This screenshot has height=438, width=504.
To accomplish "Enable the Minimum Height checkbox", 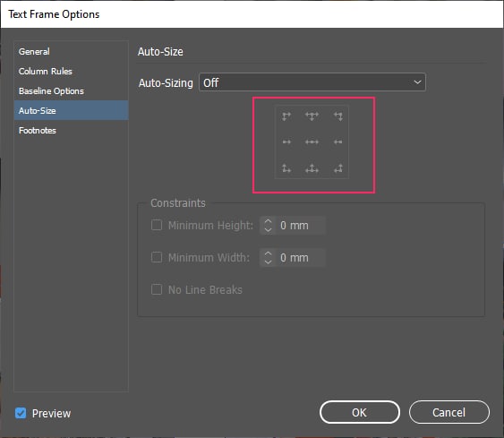I will [x=157, y=225].
